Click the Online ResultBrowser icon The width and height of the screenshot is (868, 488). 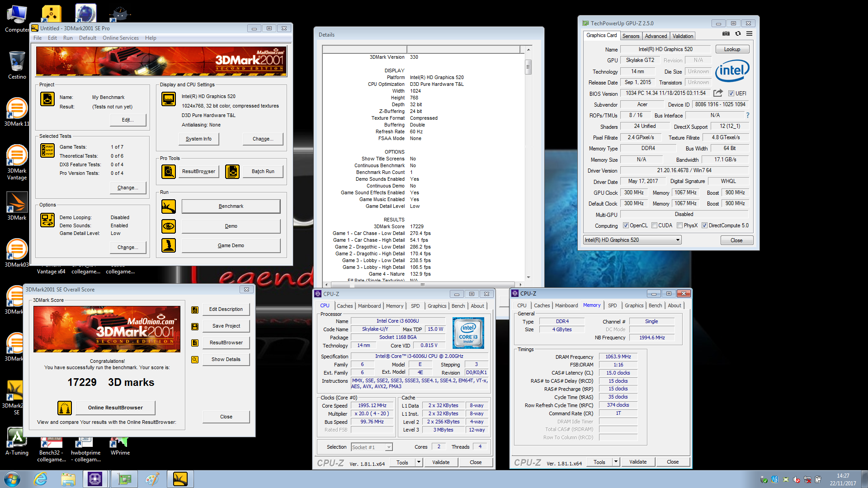coord(65,408)
